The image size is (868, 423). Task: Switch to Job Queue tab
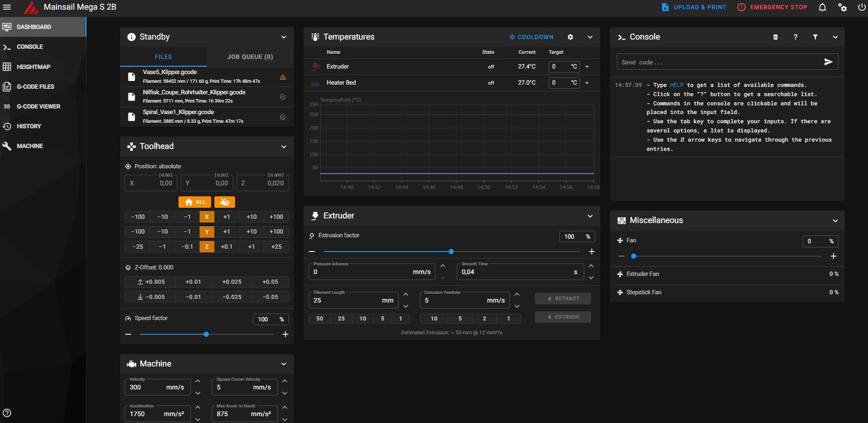pos(250,57)
